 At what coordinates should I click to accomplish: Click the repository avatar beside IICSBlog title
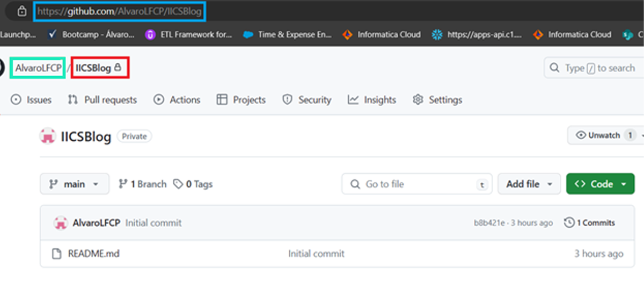coord(48,136)
